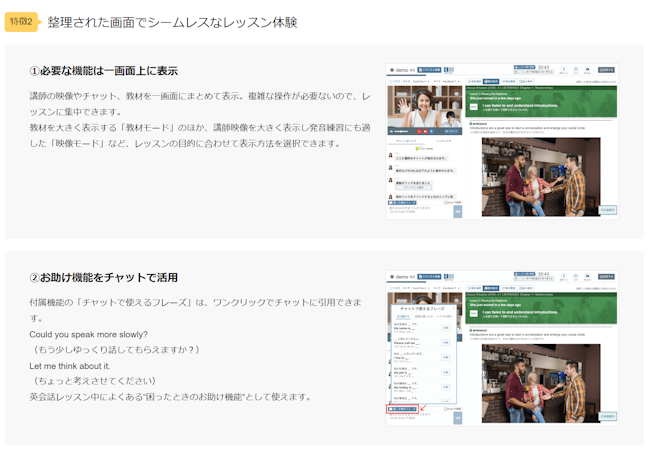Click reconnect button left of camera dropdown, section ①

coord(395,81)
